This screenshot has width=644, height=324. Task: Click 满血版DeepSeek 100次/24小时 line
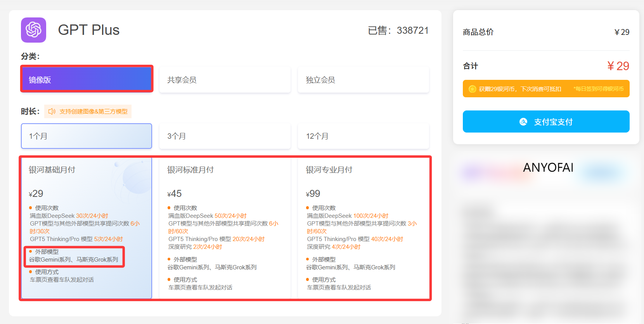click(x=348, y=216)
